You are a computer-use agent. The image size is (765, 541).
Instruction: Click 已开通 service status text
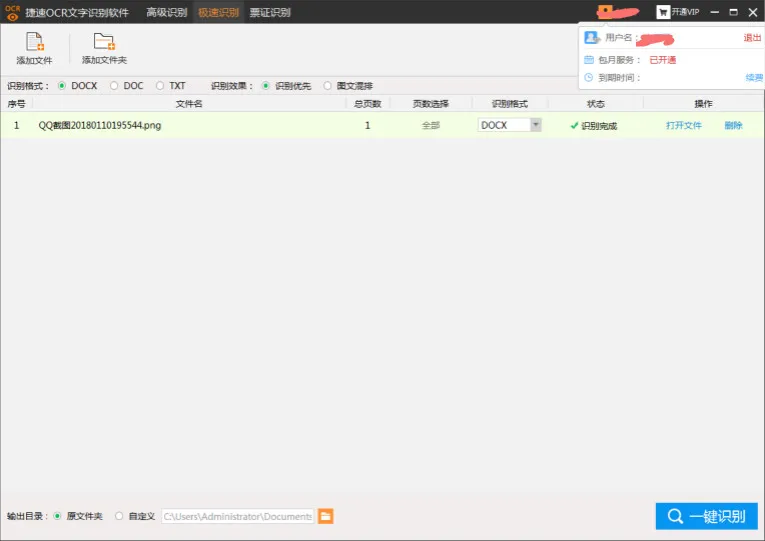[x=663, y=60]
